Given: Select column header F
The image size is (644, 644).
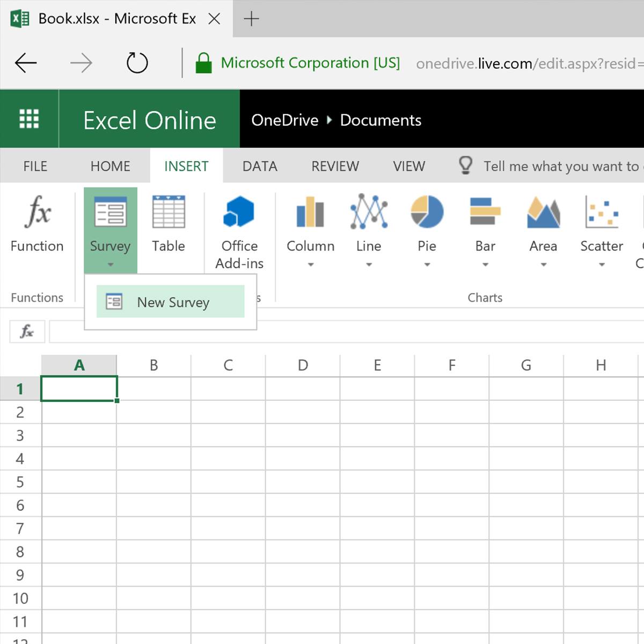Looking at the screenshot, I should coord(452,365).
